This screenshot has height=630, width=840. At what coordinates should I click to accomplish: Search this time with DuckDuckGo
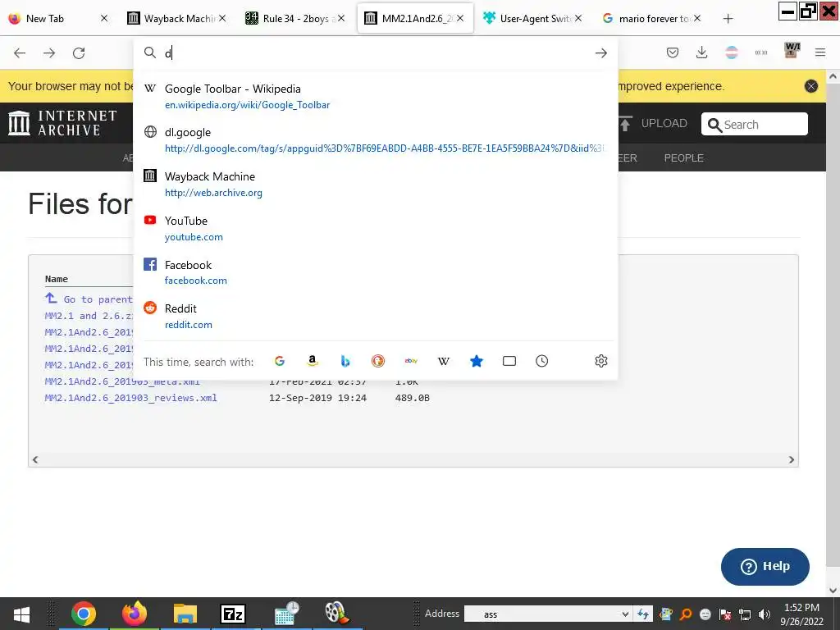pyautogui.click(x=377, y=361)
